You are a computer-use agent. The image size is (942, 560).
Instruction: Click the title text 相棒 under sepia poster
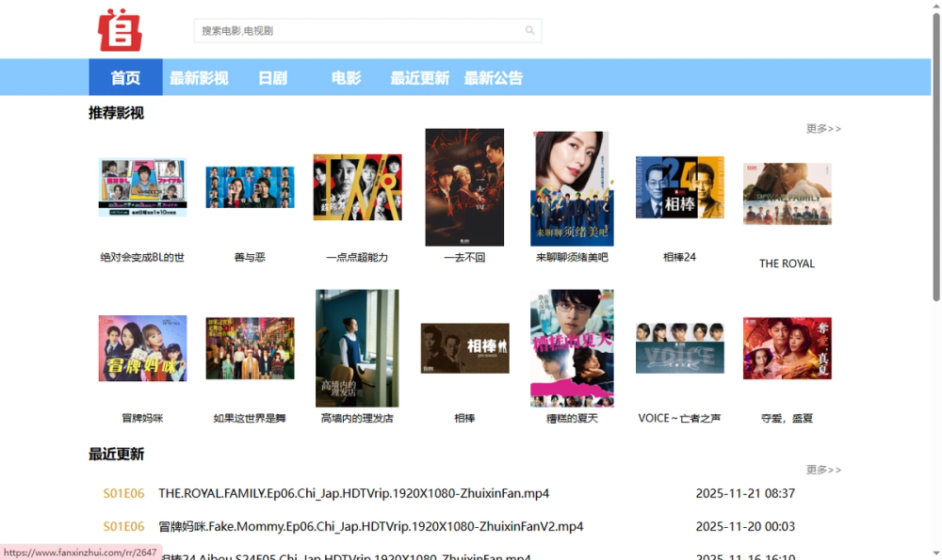[464, 418]
